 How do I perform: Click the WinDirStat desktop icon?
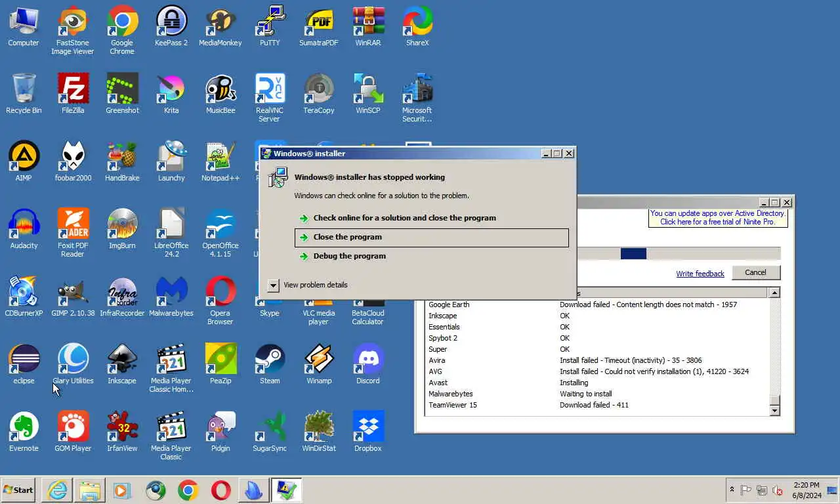319,432
